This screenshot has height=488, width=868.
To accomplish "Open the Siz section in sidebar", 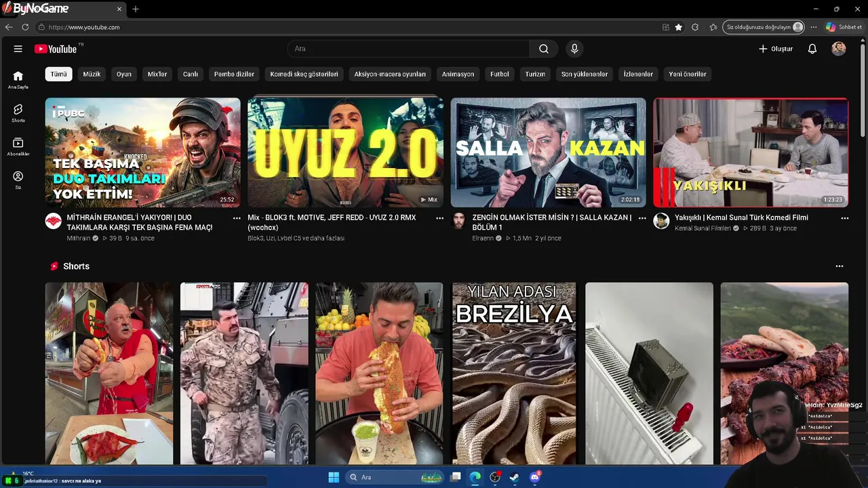I will [18, 180].
